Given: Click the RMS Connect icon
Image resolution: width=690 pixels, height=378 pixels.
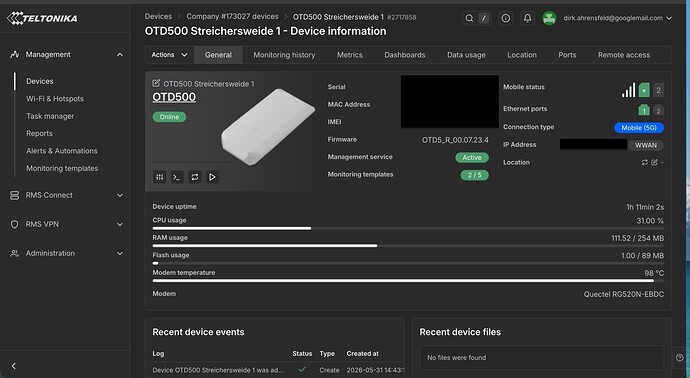Looking at the screenshot, I should tap(15, 195).
